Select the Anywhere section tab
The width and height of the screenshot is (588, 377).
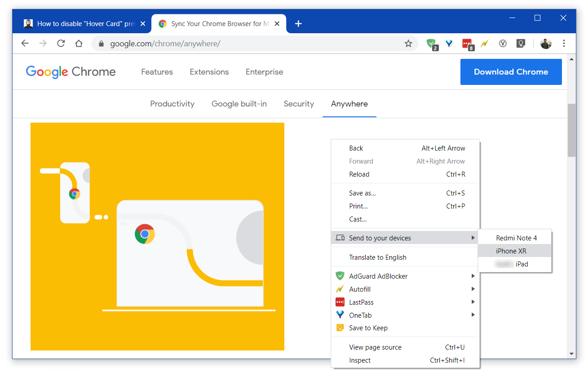[x=349, y=104]
